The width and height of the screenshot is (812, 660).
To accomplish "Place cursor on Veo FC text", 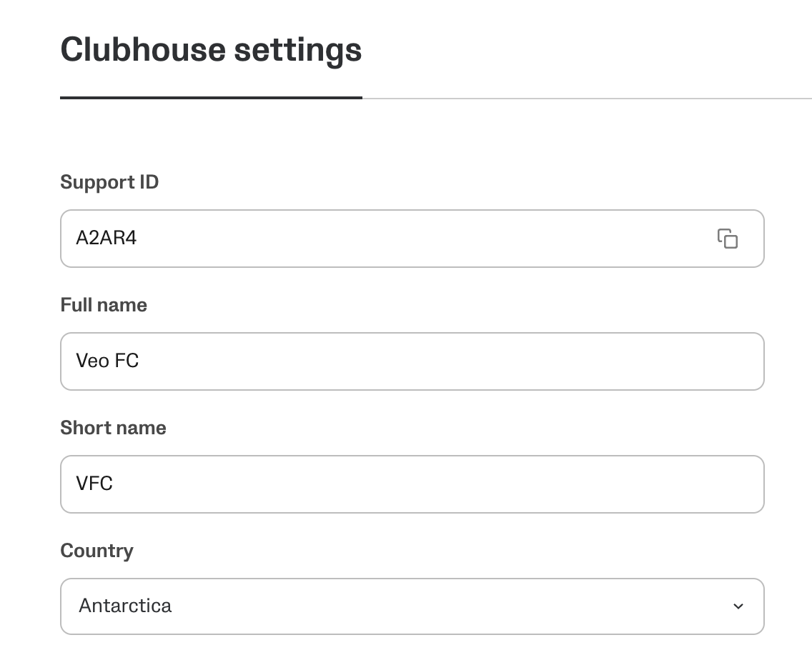I will coord(107,361).
